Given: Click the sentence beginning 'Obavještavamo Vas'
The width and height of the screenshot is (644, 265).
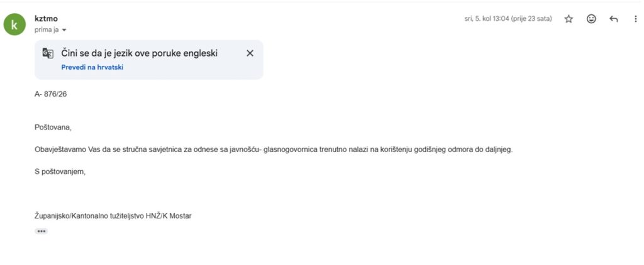Looking at the screenshot, I should (x=274, y=149).
